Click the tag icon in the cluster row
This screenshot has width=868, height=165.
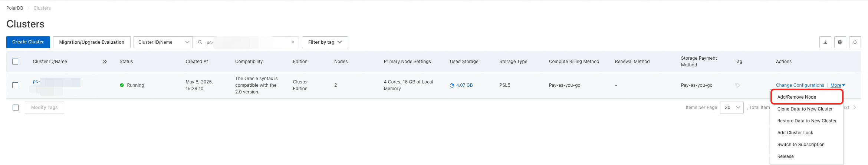[x=737, y=85]
